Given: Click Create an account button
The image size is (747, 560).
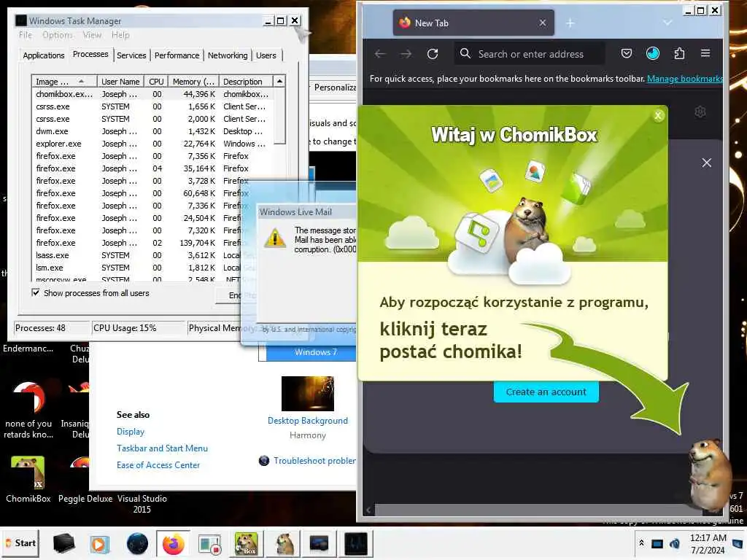Looking at the screenshot, I should 546,392.
